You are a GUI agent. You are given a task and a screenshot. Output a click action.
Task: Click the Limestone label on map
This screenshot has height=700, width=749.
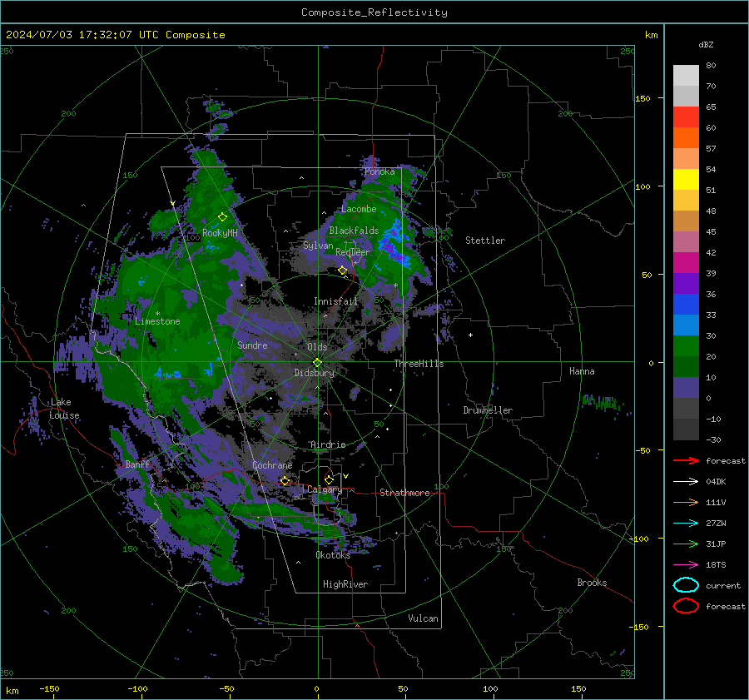point(157,321)
